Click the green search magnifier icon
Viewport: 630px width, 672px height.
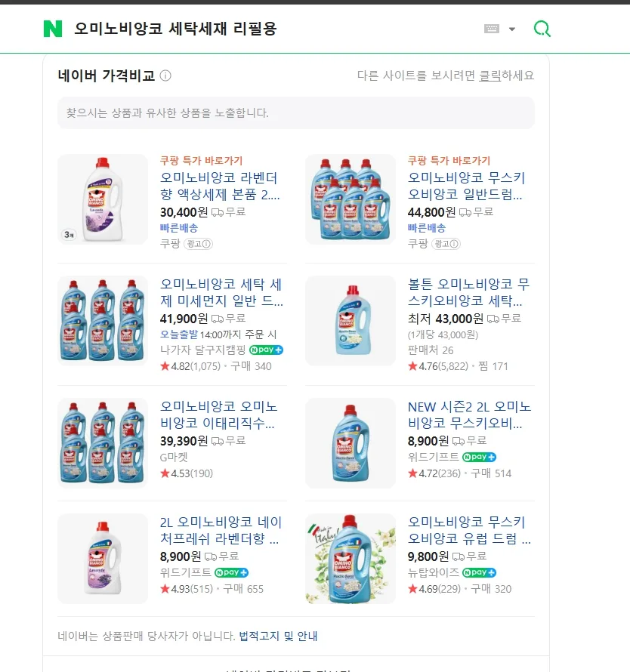coord(542,29)
